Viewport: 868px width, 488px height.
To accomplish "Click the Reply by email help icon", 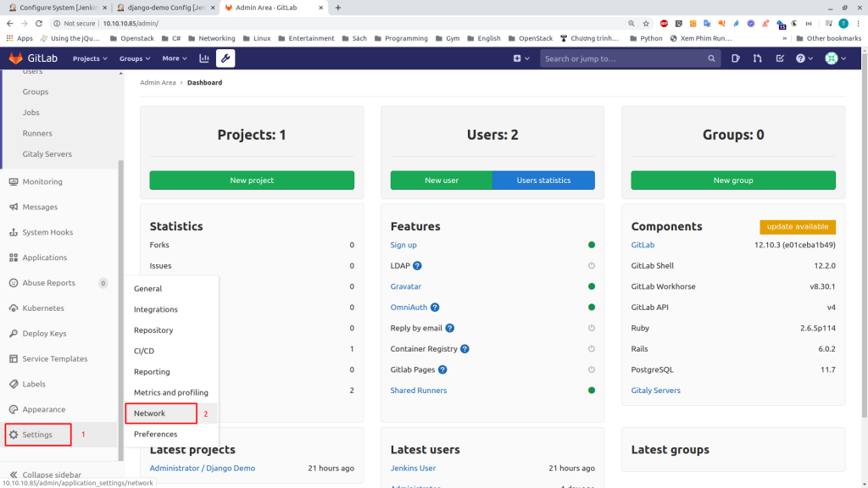I will click(x=449, y=328).
